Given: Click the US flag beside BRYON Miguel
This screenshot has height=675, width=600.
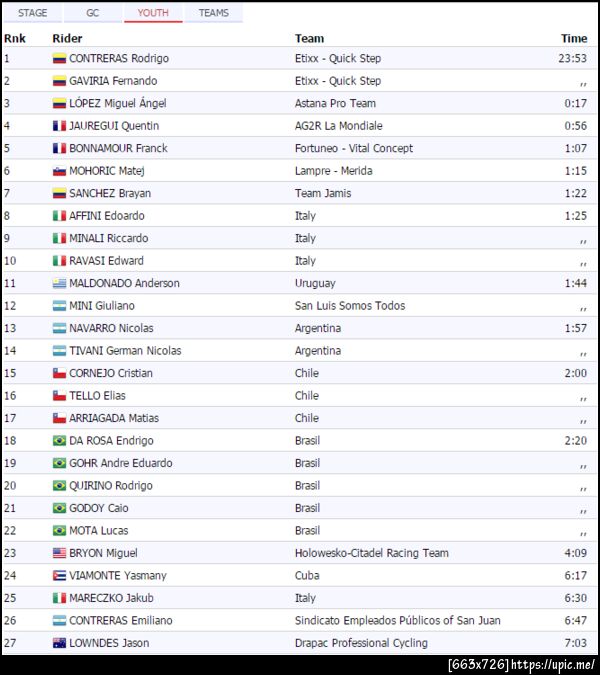Looking at the screenshot, I should (59, 553).
